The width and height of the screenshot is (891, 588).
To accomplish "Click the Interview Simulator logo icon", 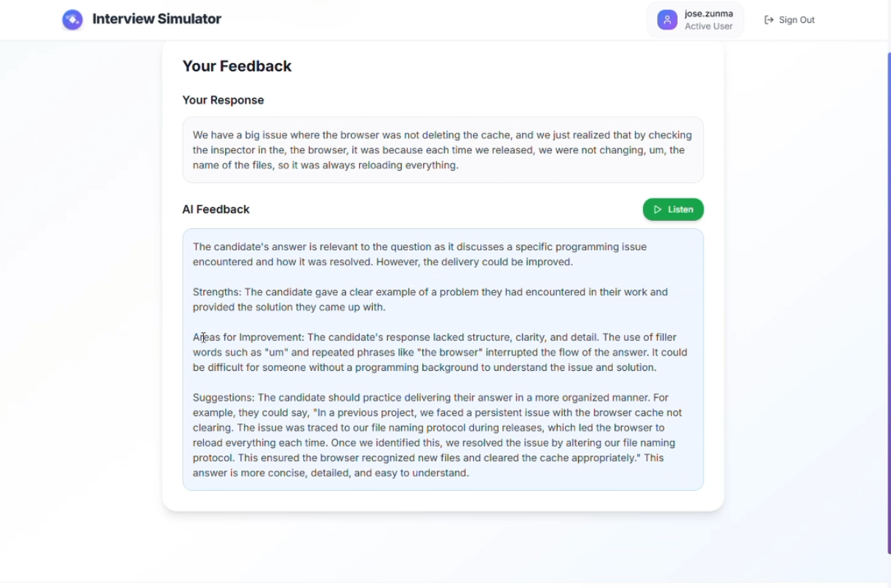I will pos(72,20).
